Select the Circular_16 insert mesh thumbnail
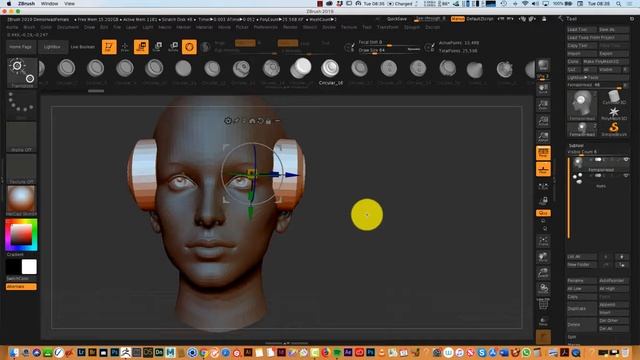Viewport: 640px width, 360px height. 330,69
